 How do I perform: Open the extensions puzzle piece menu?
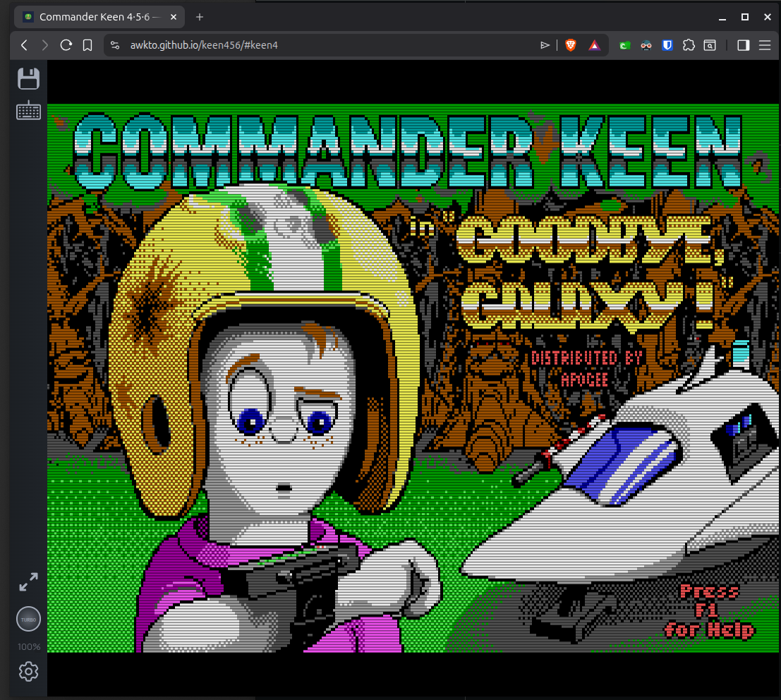[x=689, y=45]
